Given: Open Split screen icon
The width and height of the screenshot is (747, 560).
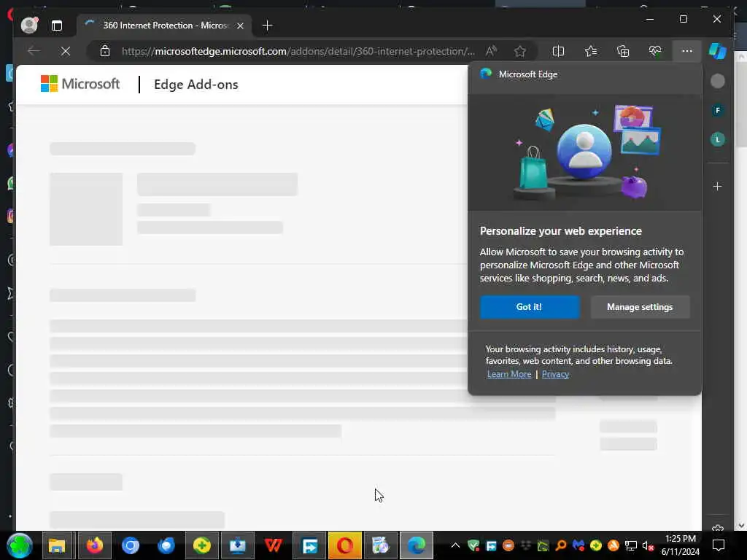Looking at the screenshot, I should pyautogui.click(x=558, y=51).
